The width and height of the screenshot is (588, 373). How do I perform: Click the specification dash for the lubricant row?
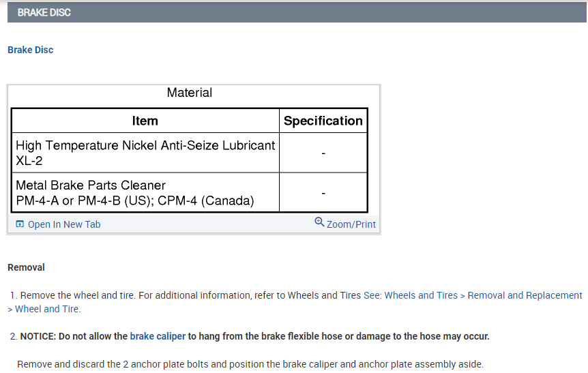[323, 153]
